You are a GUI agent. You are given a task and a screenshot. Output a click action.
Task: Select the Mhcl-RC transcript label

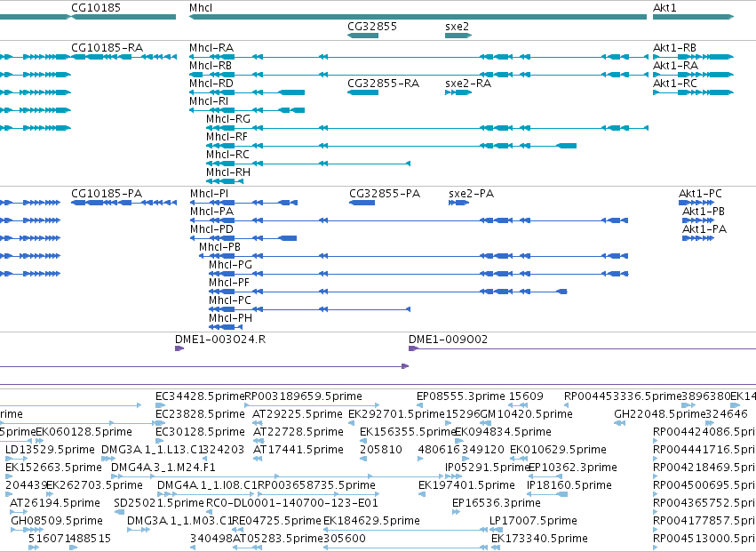coord(227,155)
